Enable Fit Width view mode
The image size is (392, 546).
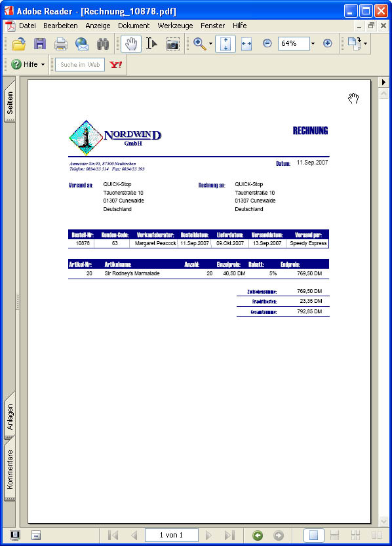click(x=246, y=44)
